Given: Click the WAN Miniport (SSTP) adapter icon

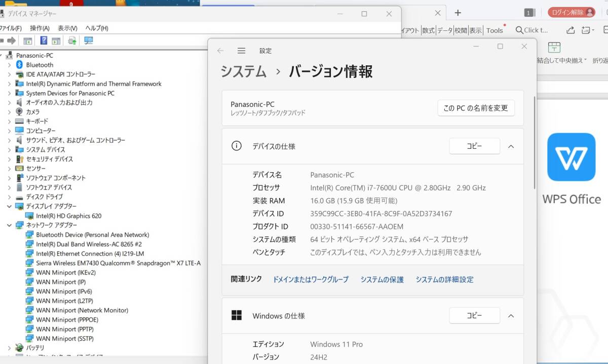Looking at the screenshot, I should point(29,339).
